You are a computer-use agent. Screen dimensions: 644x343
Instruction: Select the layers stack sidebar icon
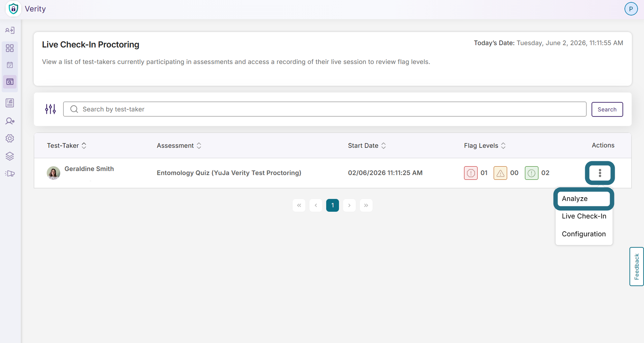tap(10, 156)
